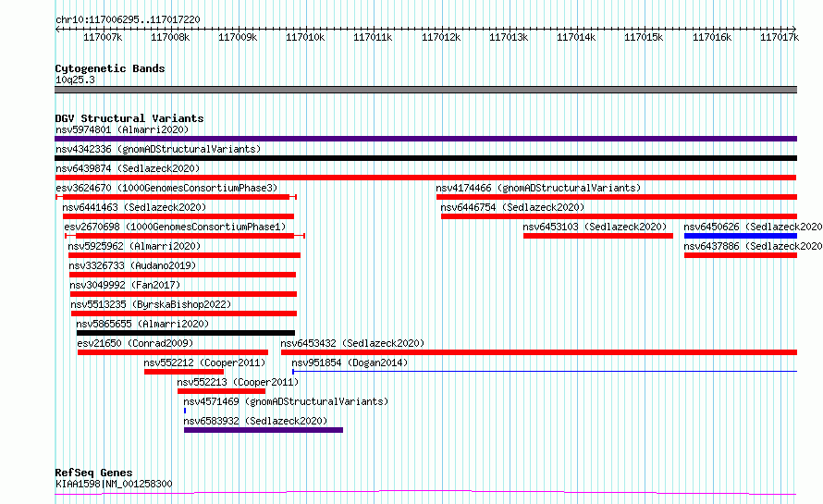Click the KIAA1598|NM_001258300 gene label

click(x=114, y=484)
